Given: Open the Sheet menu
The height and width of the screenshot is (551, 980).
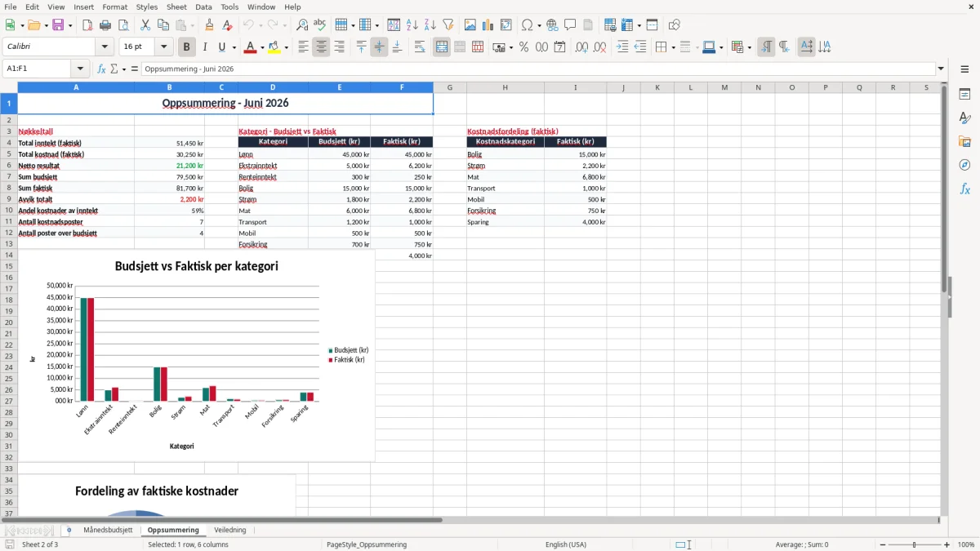Looking at the screenshot, I should tap(176, 7).
